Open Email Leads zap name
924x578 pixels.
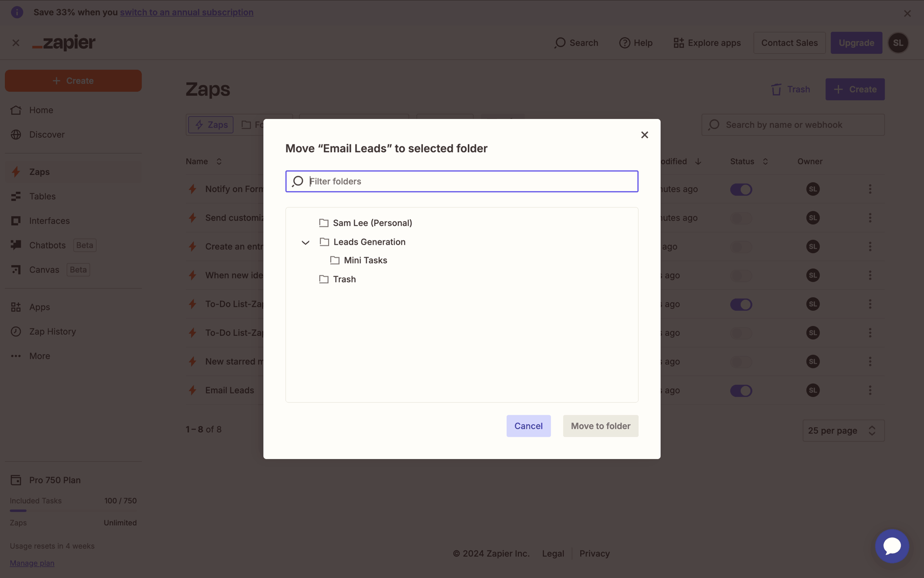230,391
